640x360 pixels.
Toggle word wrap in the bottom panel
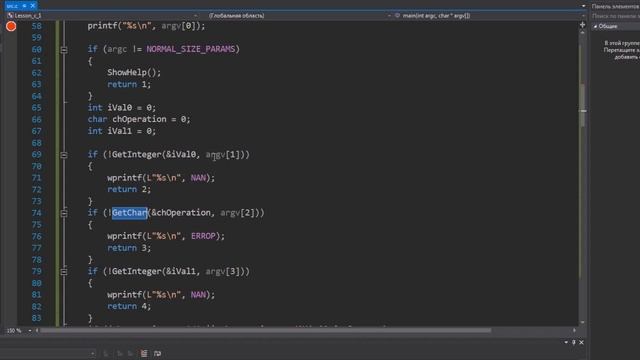[x=158, y=353]
